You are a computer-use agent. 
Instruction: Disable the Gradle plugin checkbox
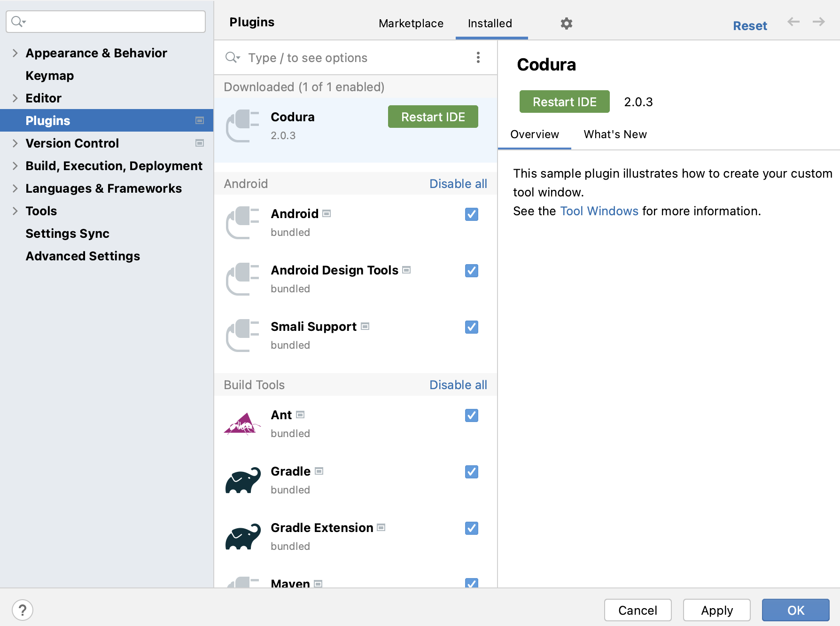(x=472, y=472)
